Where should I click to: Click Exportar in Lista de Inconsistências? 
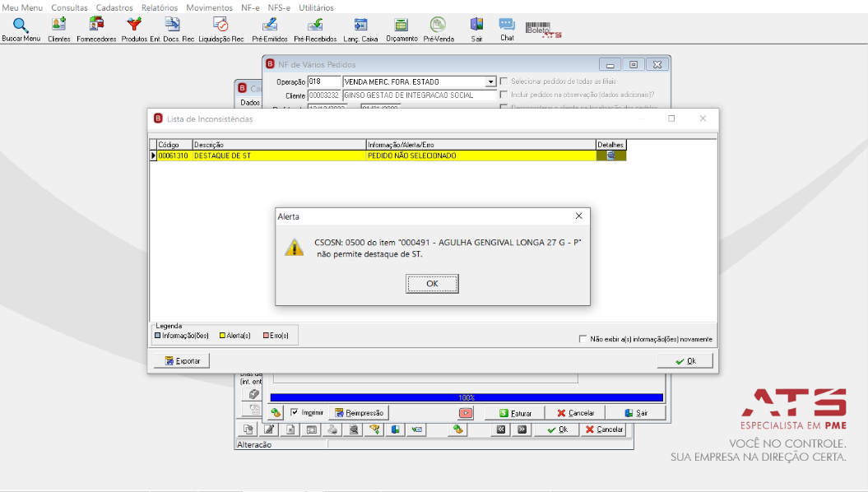[x=182, y=361]
